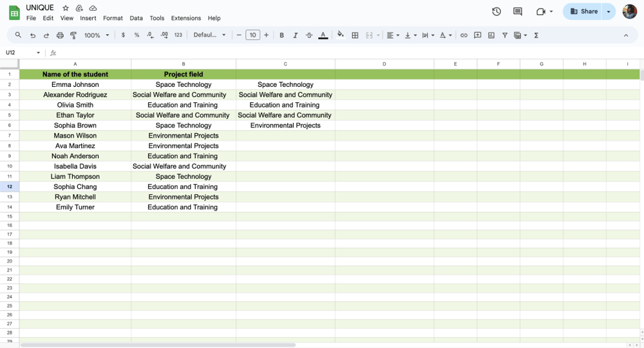Toggle italic formatting
Viewport: 644px width, 348px height.
coord(296,35)
